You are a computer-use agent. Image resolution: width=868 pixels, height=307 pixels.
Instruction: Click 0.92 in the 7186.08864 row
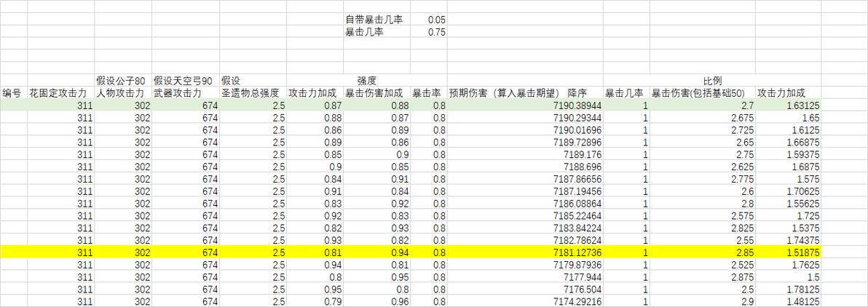tap(376, 203)
